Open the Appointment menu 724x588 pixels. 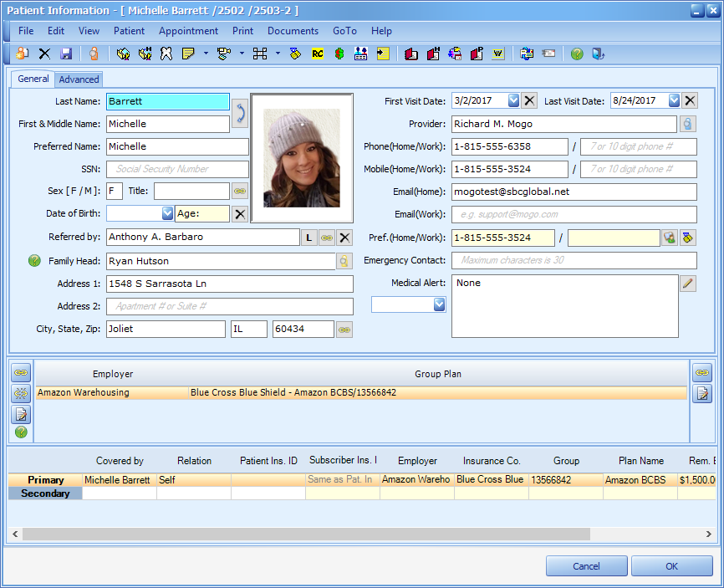(x=188, y=30)
